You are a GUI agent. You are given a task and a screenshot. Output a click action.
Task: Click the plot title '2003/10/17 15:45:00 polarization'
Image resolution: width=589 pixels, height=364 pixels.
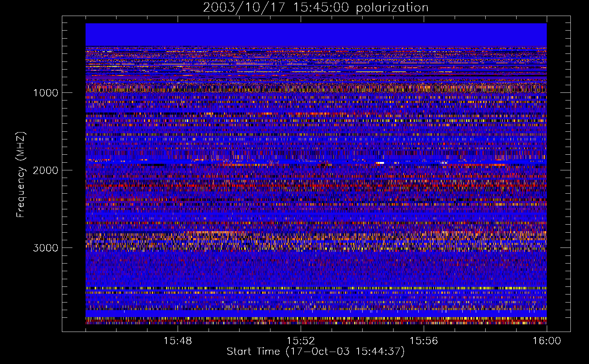click(x=316, y=7)
